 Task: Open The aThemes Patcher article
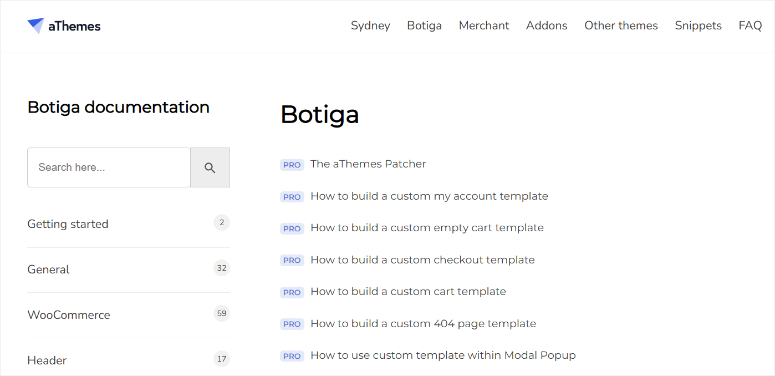[x=368, y=164]
